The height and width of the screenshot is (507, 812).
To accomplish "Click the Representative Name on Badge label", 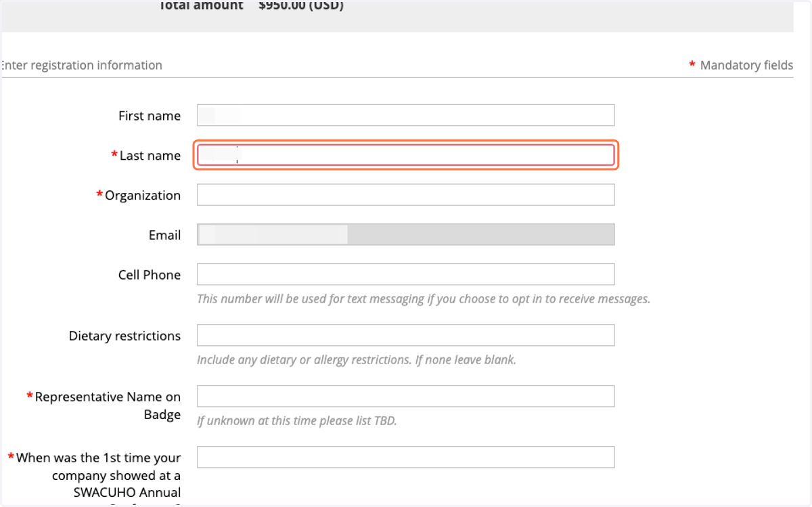I will pyautogui.click(x=108, y=405).
